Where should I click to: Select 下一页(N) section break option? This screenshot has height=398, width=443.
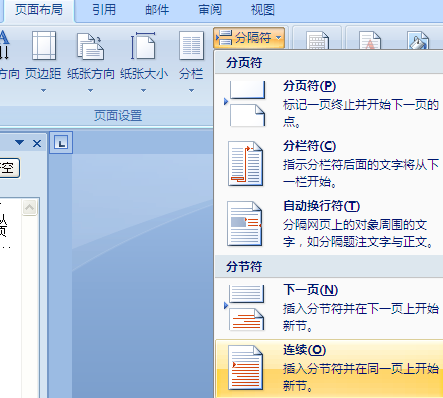coord(329,308)
